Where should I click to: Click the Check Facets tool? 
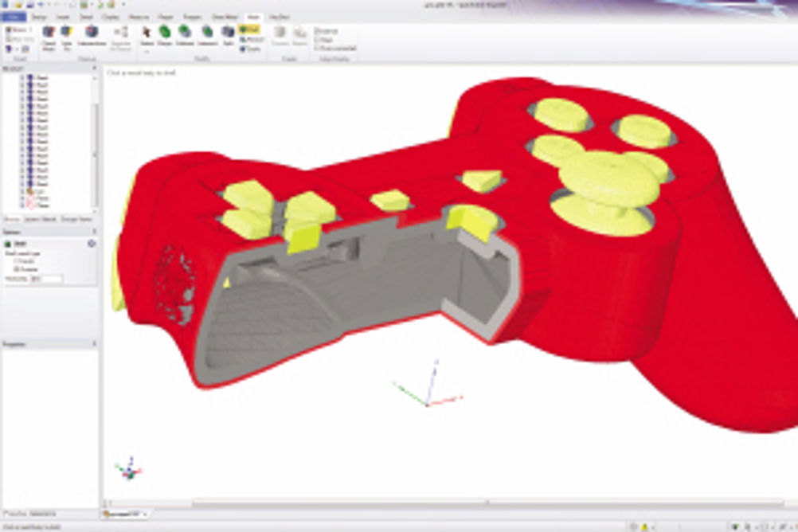[x=49, y=37]
